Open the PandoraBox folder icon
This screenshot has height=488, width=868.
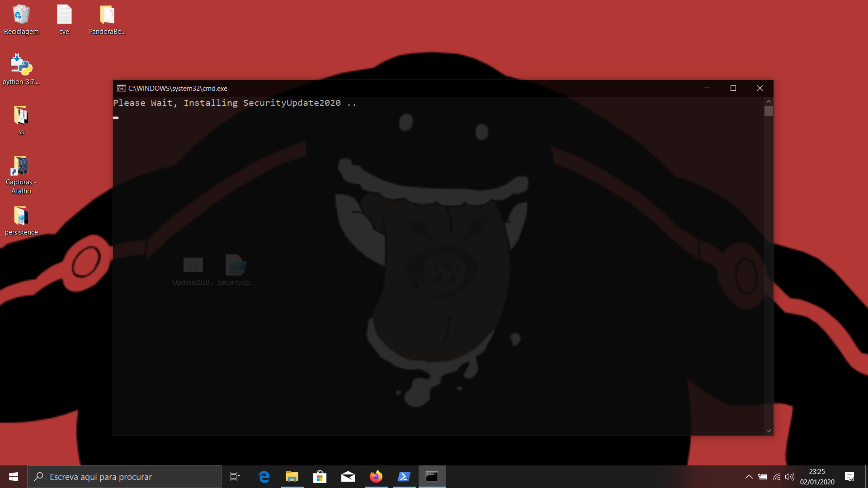point(107,15)
